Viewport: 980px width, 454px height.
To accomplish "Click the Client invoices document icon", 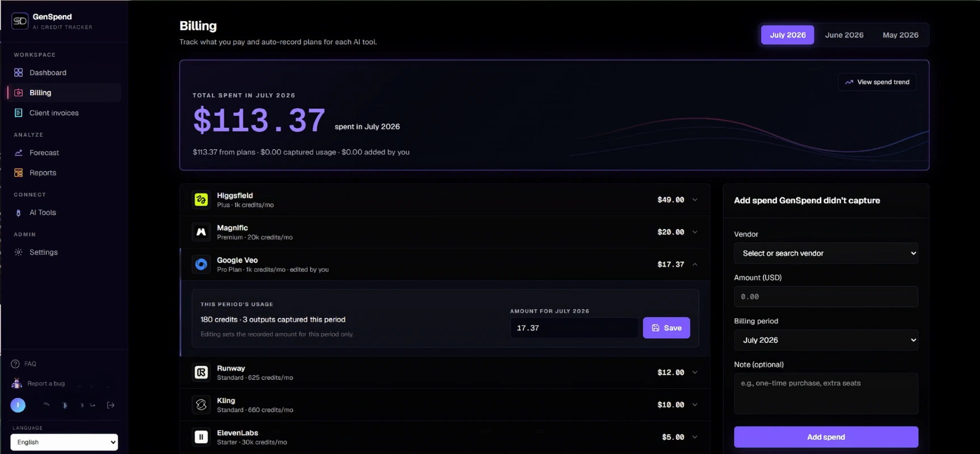I will 18,113.
